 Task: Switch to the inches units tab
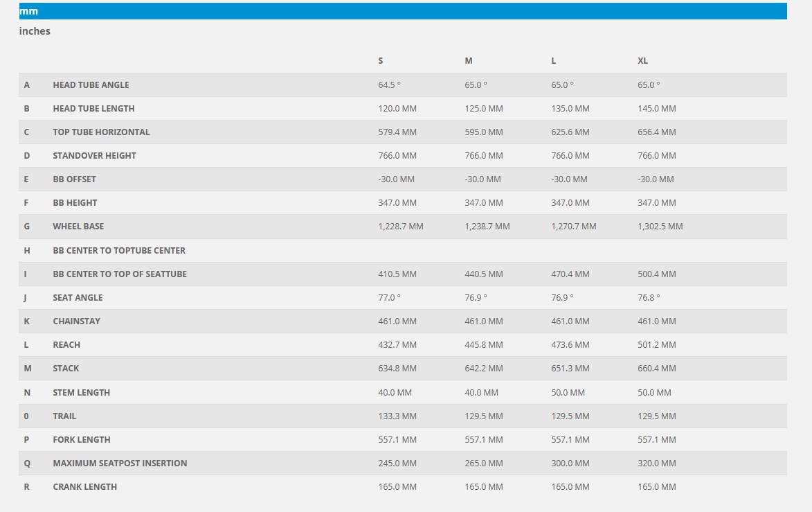pos(35,31)
